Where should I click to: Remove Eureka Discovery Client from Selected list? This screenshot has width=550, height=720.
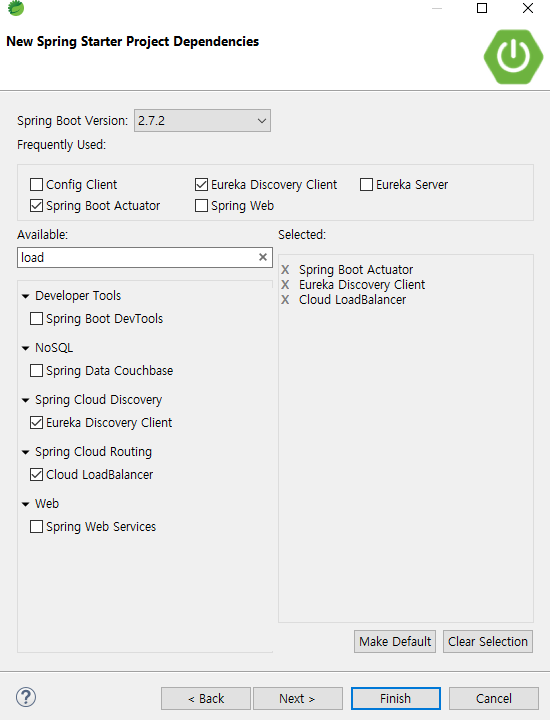click(285, 285)
